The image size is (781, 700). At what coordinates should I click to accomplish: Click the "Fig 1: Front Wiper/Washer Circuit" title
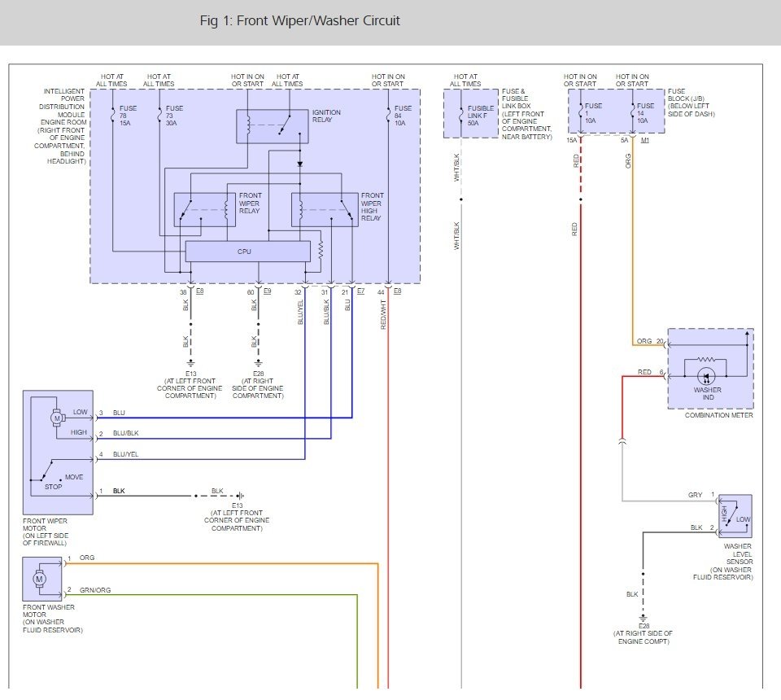299,20
